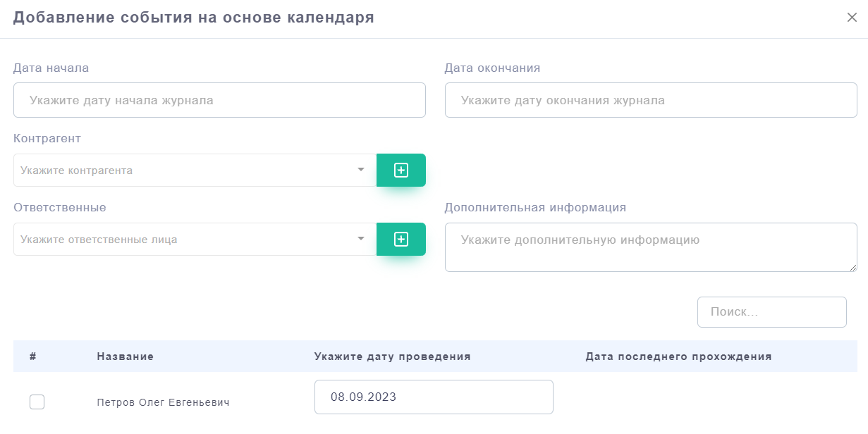Tick the checkbox for Петров Олег Евгеньевич

(x=37, y=402)
